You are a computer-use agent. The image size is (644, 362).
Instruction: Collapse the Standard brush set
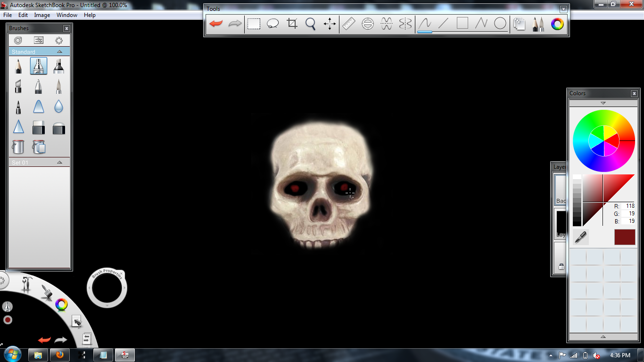click(59, 51)
